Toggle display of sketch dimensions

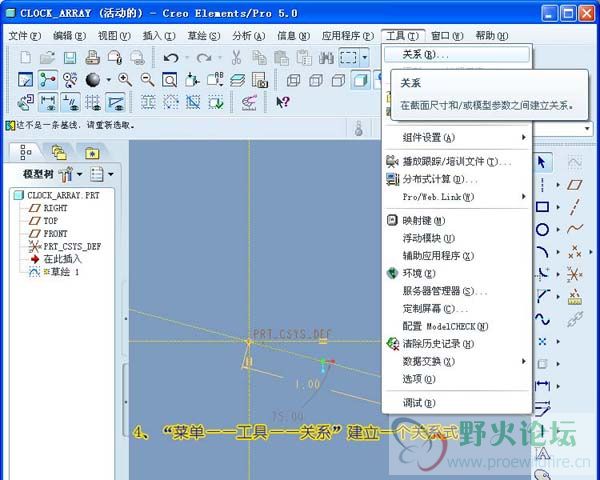[x=48, y=102]
